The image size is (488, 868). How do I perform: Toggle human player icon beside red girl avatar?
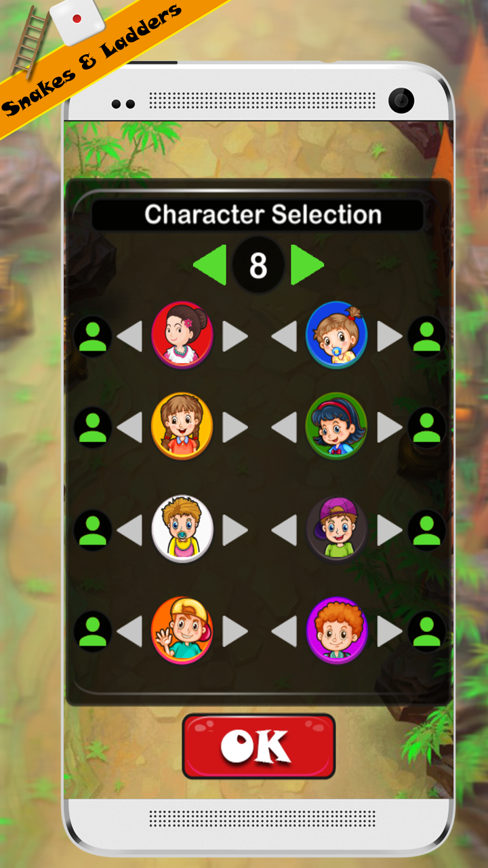pos(93,336)
